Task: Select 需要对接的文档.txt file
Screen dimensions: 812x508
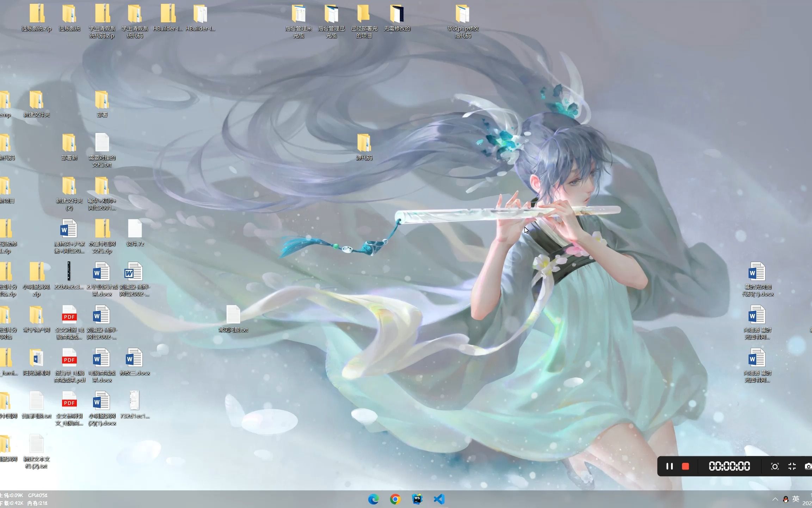Action: (x=102, y=150)
